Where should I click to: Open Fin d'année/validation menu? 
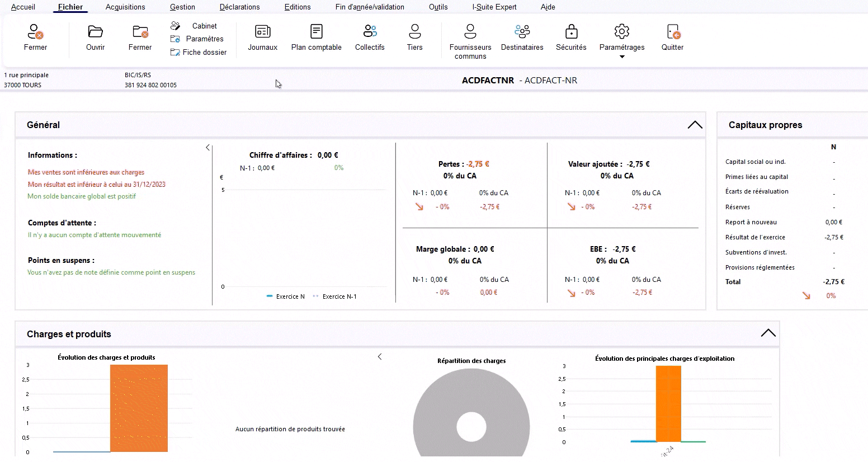coord(370,7)
